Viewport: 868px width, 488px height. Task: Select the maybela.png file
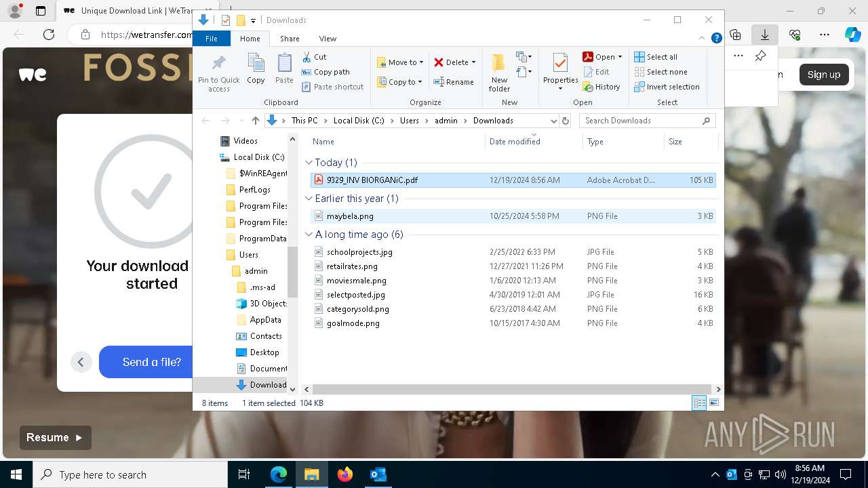click(513, 216)
